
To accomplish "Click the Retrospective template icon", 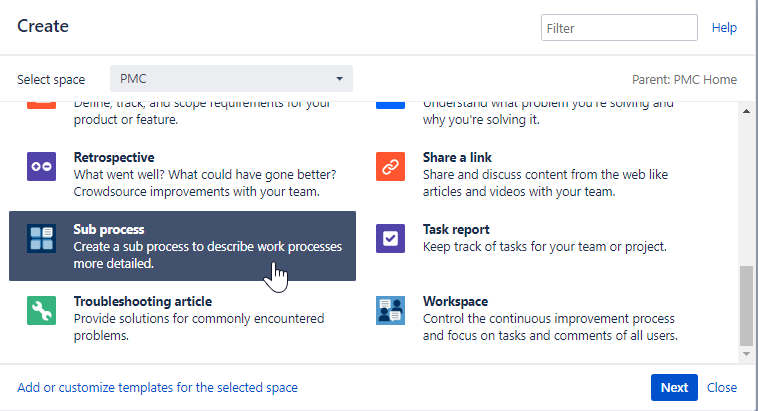I will pyautogui.click(x=42, y=166).
